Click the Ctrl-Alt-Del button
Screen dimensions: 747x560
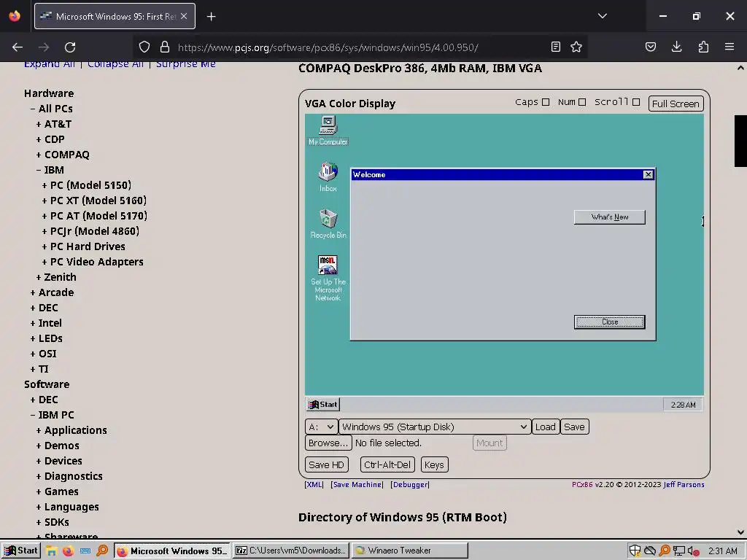tap(387, 464)
